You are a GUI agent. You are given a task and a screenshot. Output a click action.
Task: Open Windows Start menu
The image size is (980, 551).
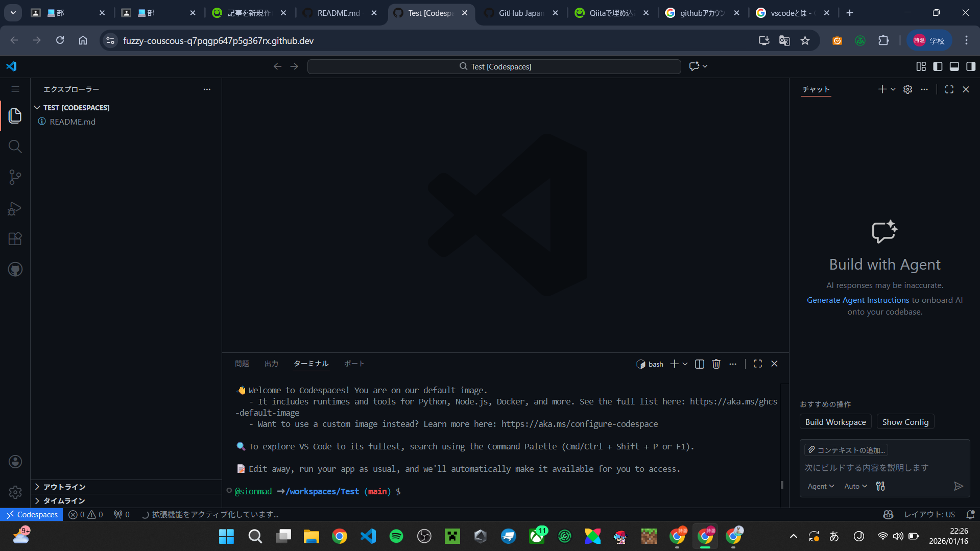click(226, 536)
